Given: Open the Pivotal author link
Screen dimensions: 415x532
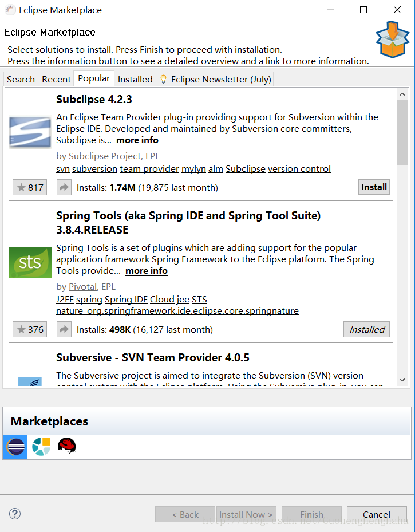Looking at the screenshot, I should click(x=83, y=287).
